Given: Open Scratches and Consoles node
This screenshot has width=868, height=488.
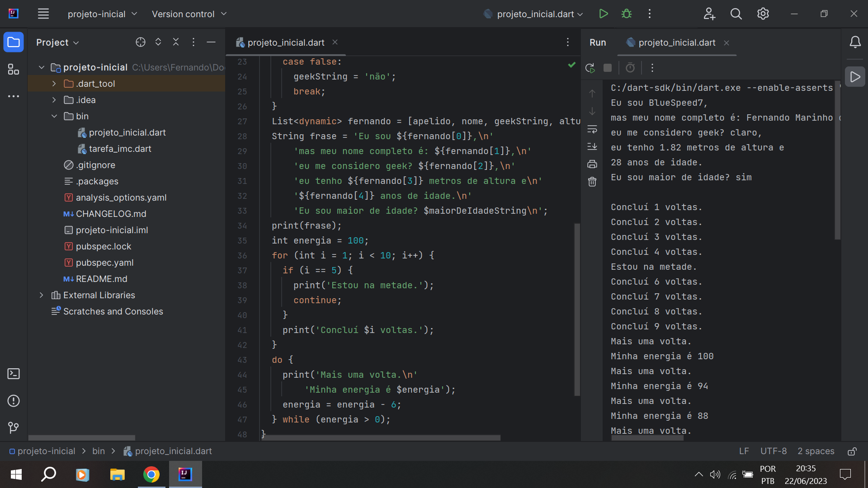Looking at the screenshot, I should click(113, 311).
